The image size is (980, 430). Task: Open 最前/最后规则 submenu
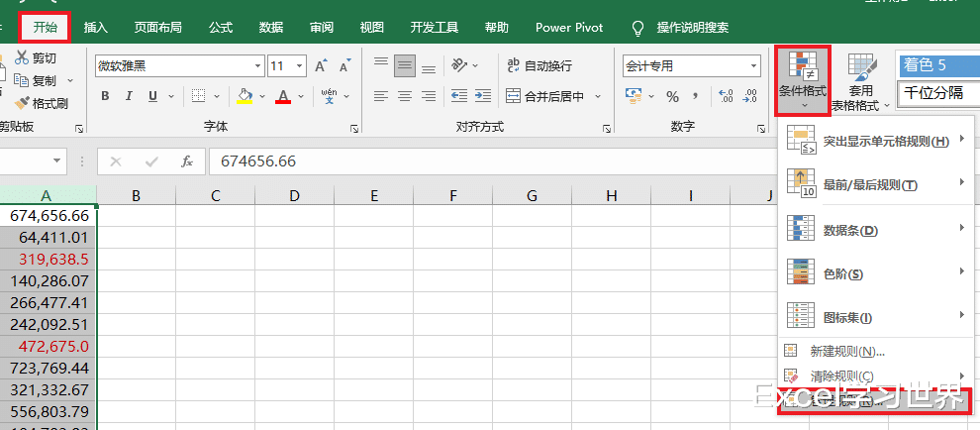876,184
